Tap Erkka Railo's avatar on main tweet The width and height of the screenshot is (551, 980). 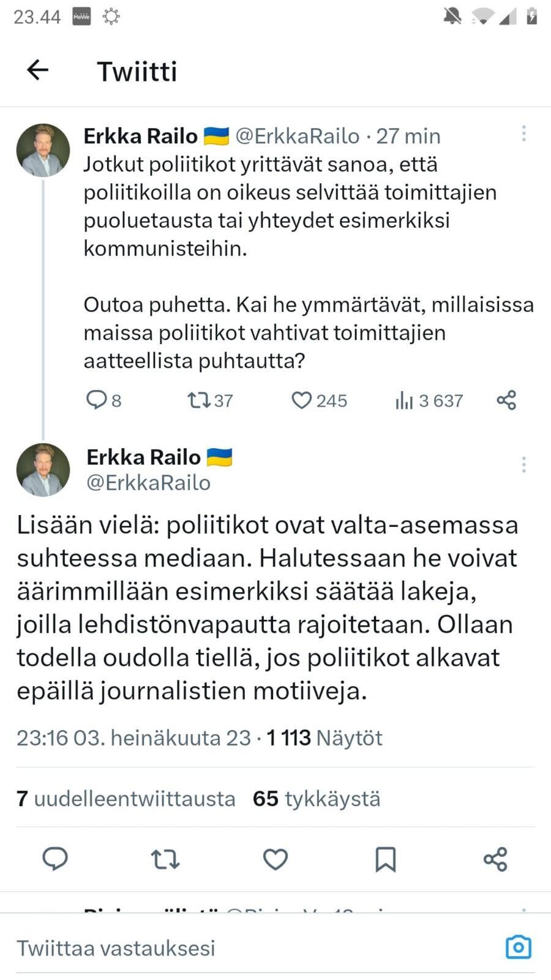pos(43,470)
